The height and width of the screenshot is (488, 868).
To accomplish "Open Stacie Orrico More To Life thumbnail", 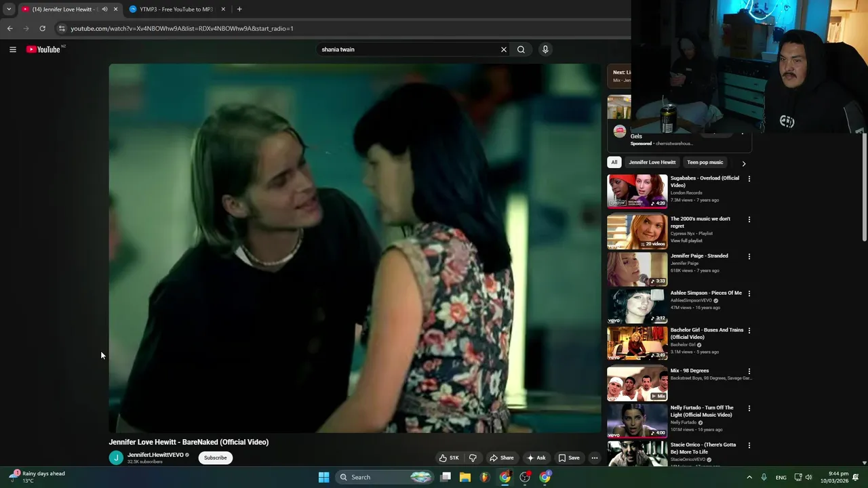I will (x=637, y=453).
